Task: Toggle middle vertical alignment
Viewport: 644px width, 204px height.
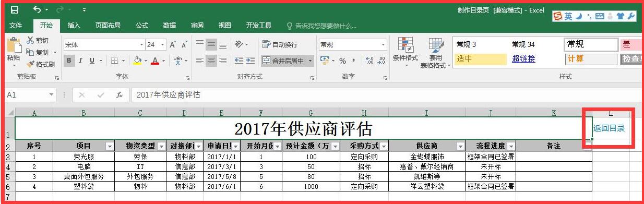Action: (x=211, y=45)
